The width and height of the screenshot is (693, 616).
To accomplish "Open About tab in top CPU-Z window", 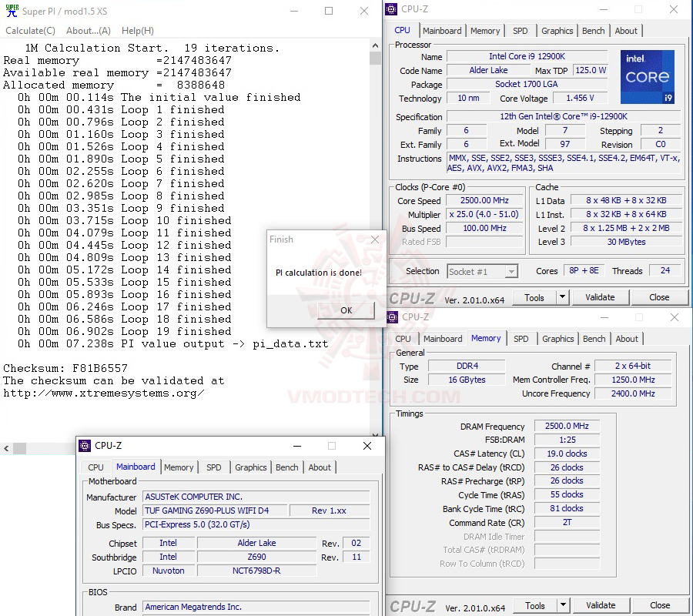I will 626,31.
